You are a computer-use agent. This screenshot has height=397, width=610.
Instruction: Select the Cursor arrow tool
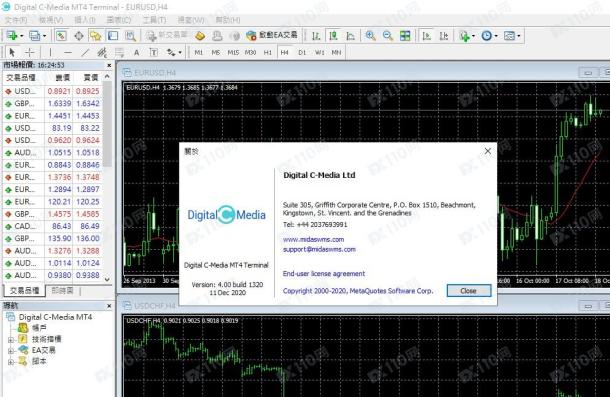point(12,52)
